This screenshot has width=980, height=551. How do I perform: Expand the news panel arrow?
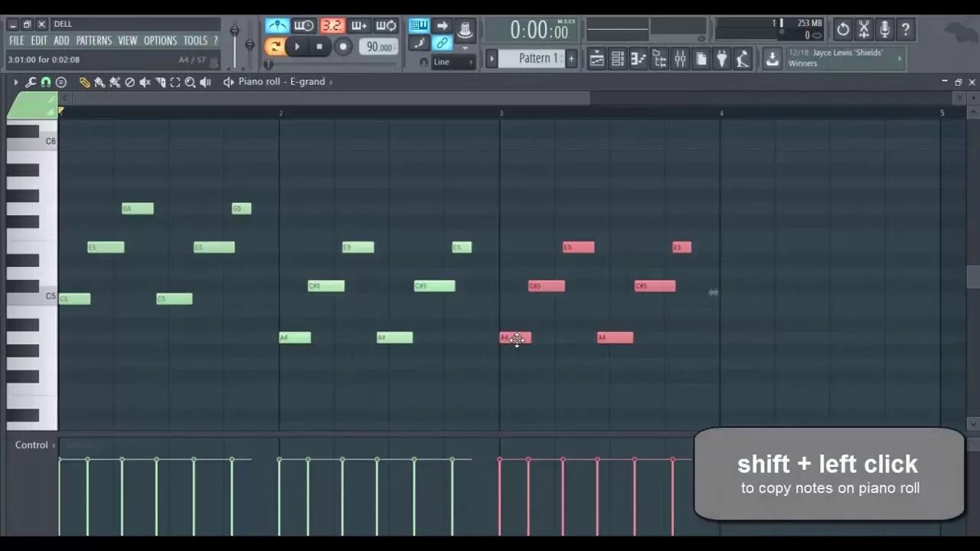(900, 58)
